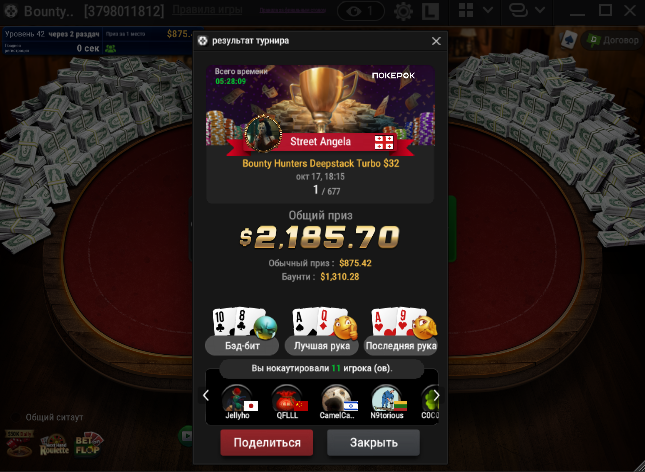Screen dimensions: 645x472
Task: Show the Лучшая рука hand
Action: point(322,346)
